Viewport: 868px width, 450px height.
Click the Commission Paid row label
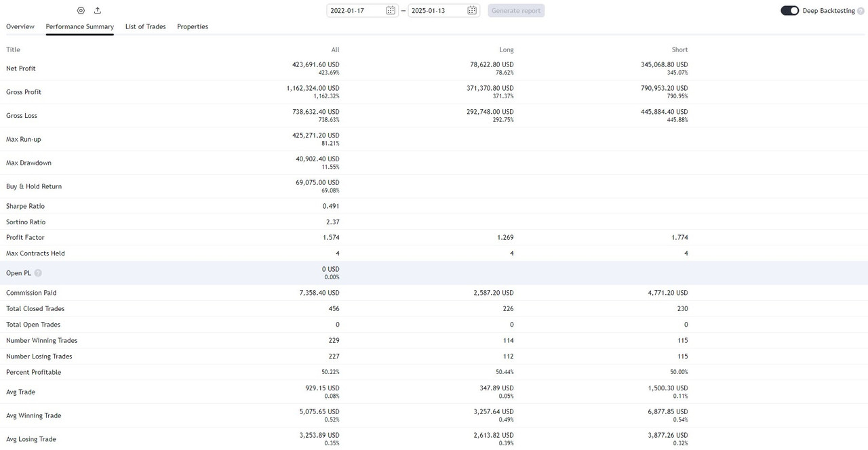31,293
